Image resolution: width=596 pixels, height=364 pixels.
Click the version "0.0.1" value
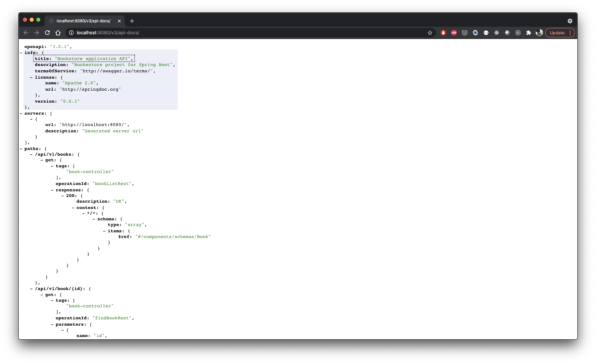click(x=70, y=101)
